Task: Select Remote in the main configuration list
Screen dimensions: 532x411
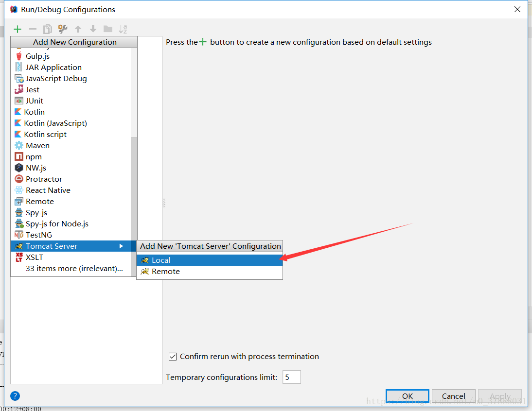Action: 71,202
